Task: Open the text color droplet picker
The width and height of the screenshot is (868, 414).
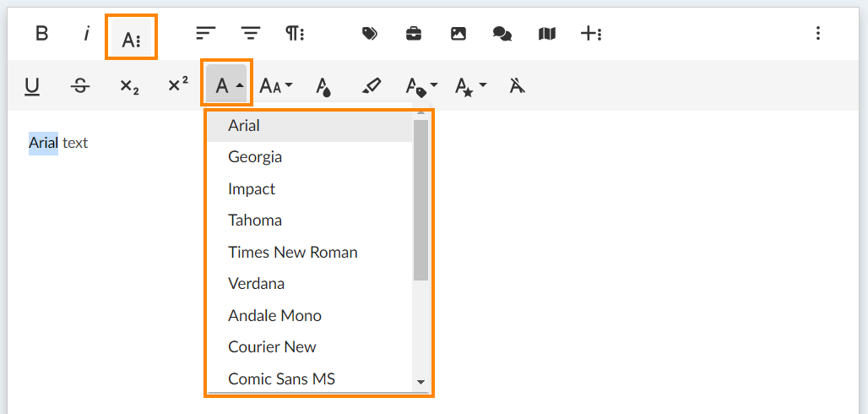Action: click(323, 85)
